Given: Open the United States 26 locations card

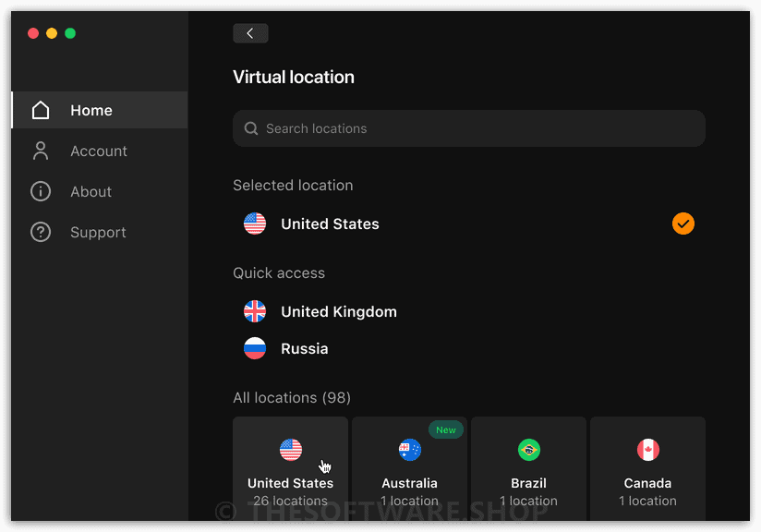Looking at the screenshot, I should pos(290,468).
